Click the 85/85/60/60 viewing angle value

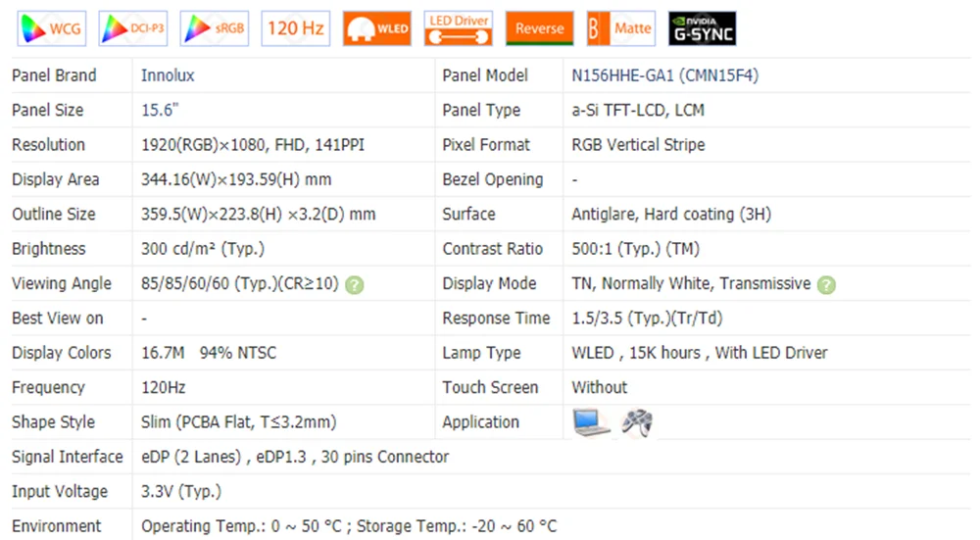click(239, 284)
